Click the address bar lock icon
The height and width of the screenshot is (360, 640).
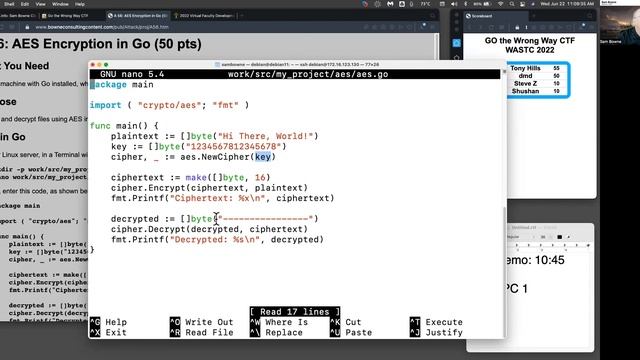[x=27, y=27]
